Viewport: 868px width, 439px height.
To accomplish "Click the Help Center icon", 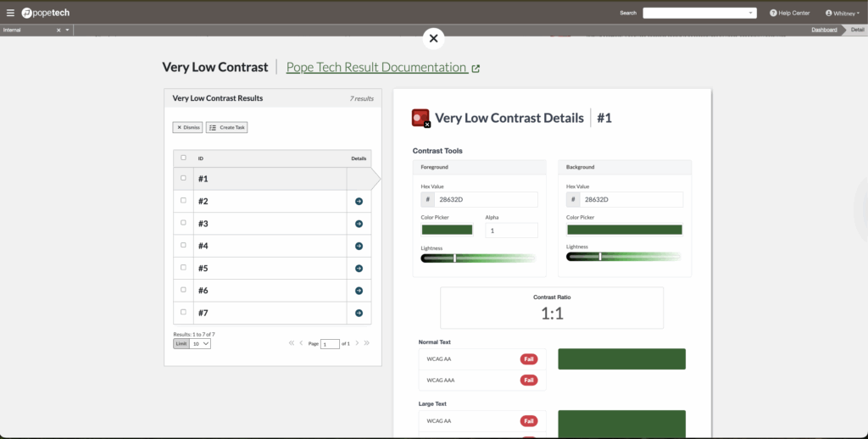I will coord(773,13).
